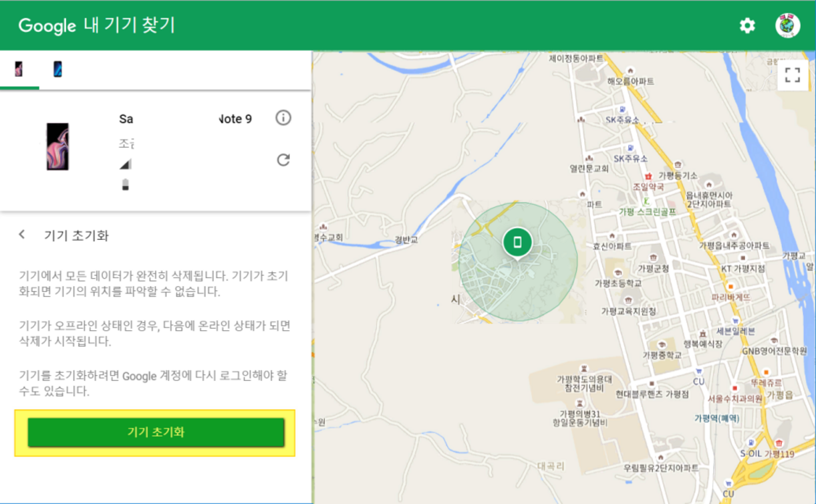Switch to the second device tab
816x504 pixels.
[57, 69]
